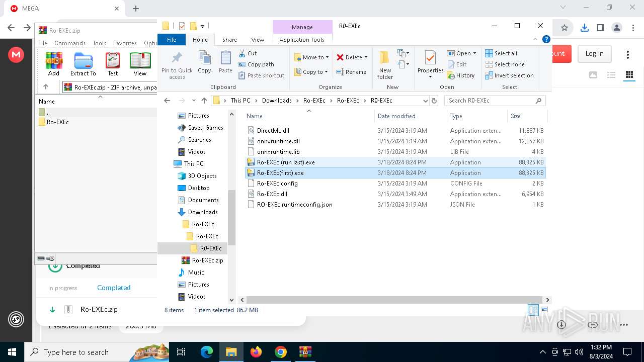Click the horizontal scrollbar in file list
Screen dimensions: 644x362
pyautogui.click(x=394, y=300)
